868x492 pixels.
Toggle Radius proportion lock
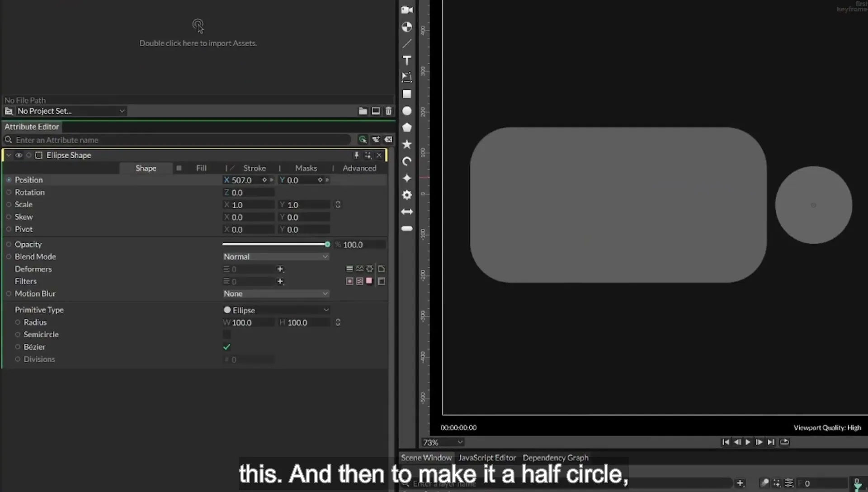(x=338, y=322)
